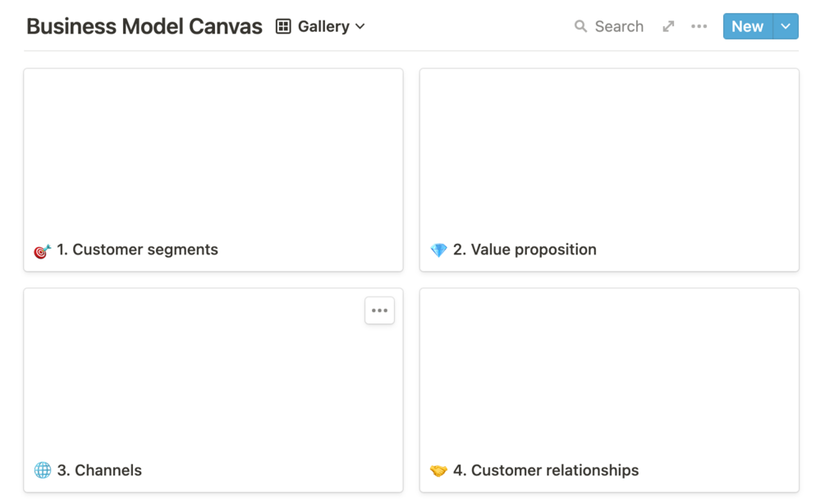Image resolution: width=825 pixels, height=504 pixels.
Task: Click the Search text field
Action: (619, 26)
